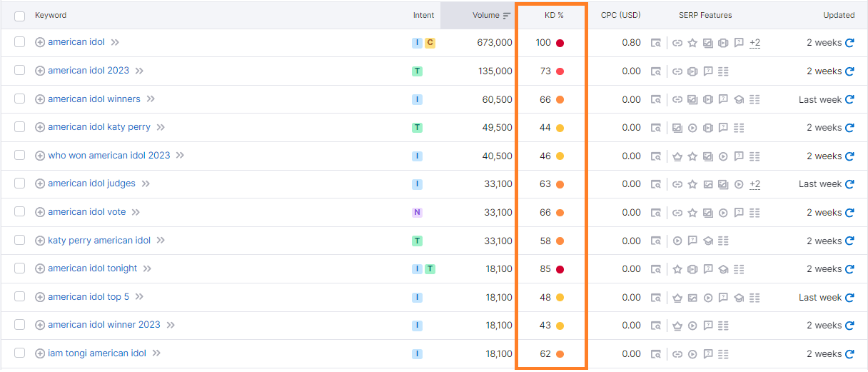
Task: Expand double chevron next to american idol judges
Action: coord(146,184)
